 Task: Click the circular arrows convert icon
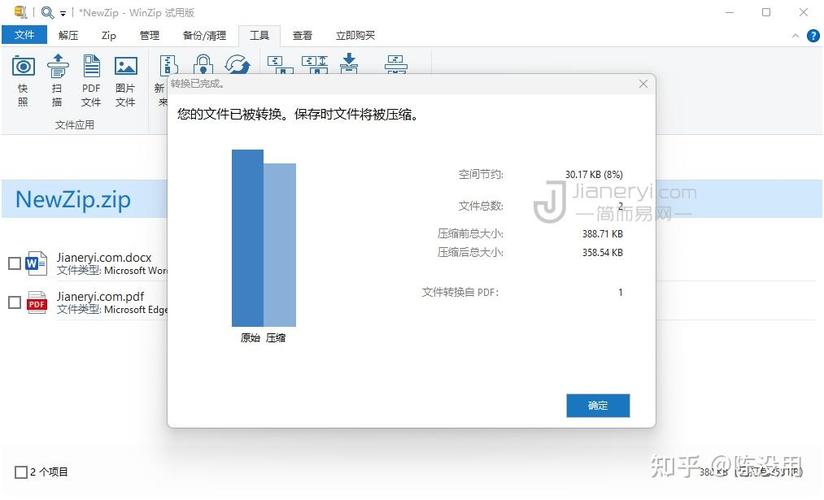click(x=237, y=65)
